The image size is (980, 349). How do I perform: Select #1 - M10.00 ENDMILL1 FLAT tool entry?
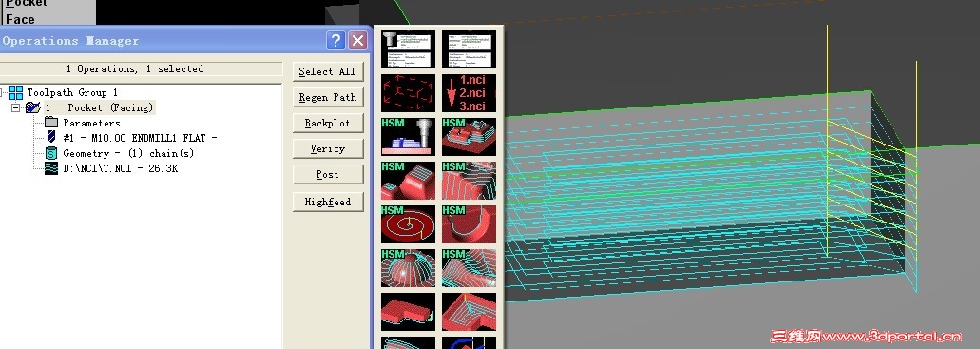(140, 138)
